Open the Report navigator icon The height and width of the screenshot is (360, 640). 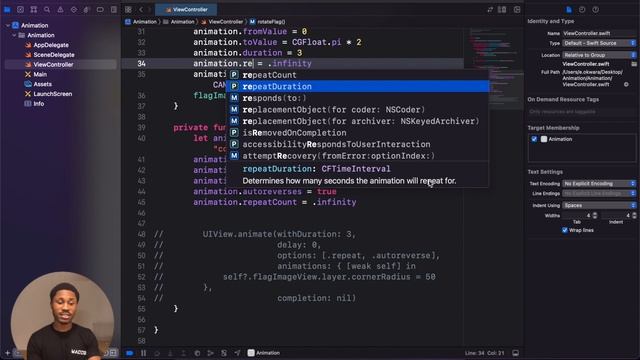tap(113, 9)
